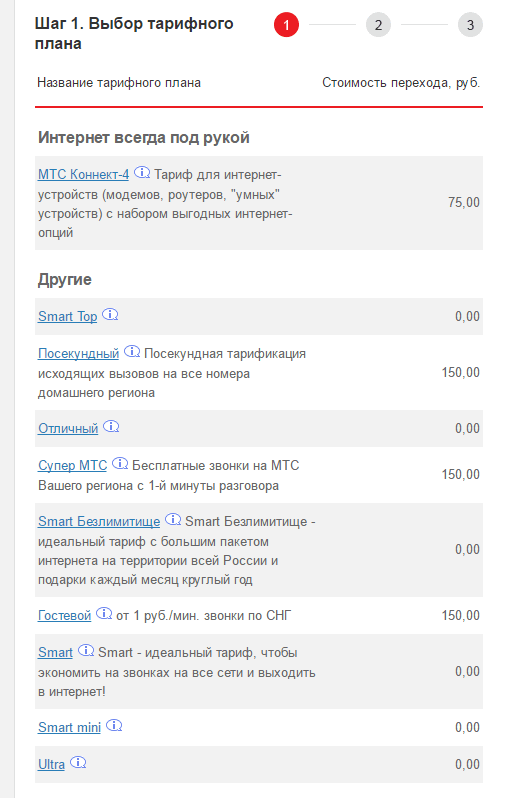Viewport: 514px width, 798px height.
Task: Show info icon for Отличный tariff
Action: point(111,426)
